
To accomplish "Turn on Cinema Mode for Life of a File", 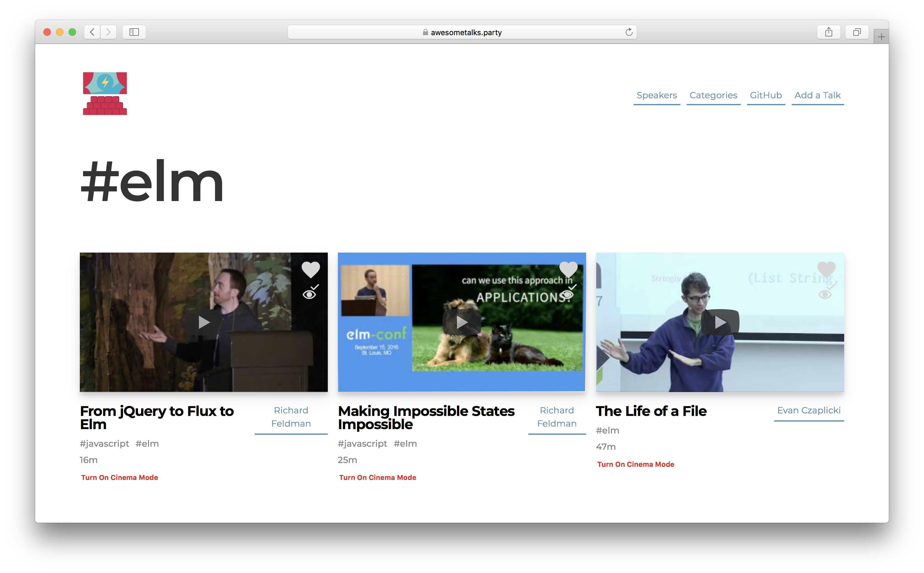I will pyautogui.click(x=635, y=464).
